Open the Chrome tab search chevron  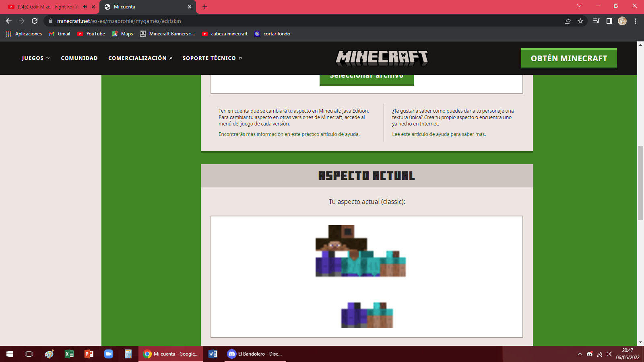click(579, 6)
